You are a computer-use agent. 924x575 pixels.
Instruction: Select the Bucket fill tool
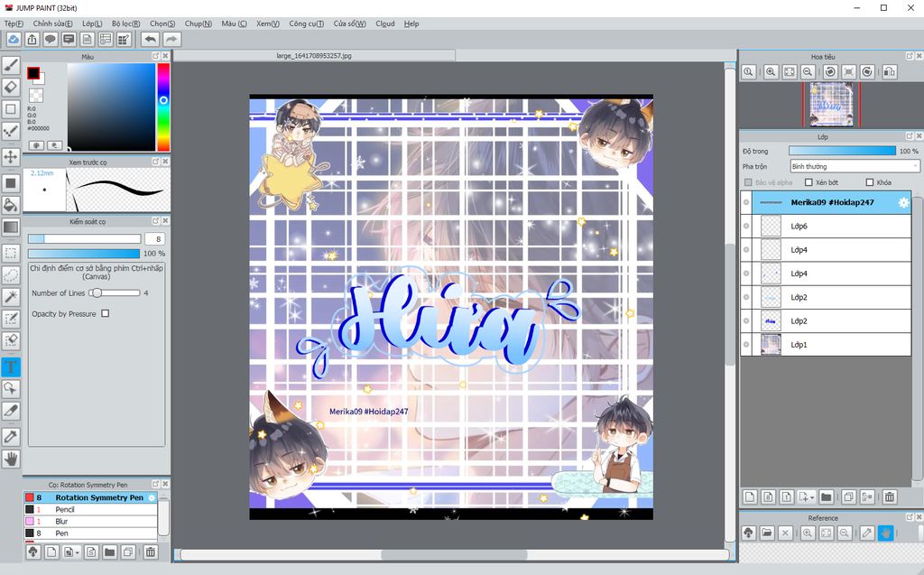coord(11,205)
